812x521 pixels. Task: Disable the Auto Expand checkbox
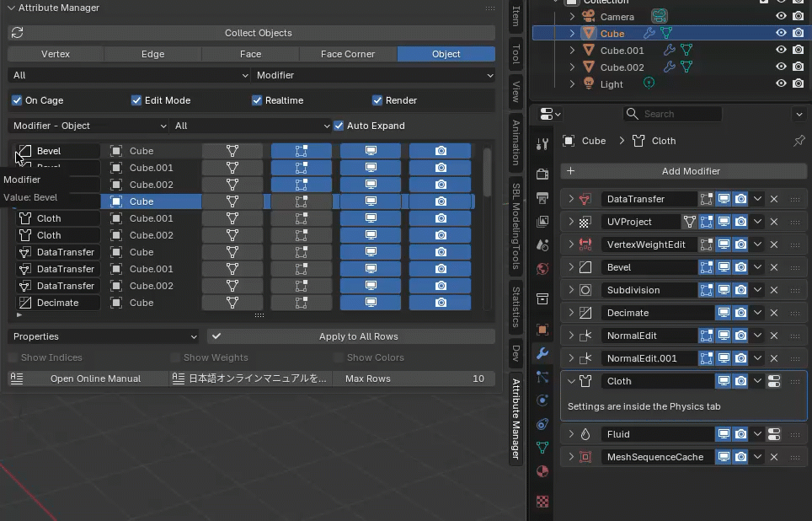click(x=339, y=126)
